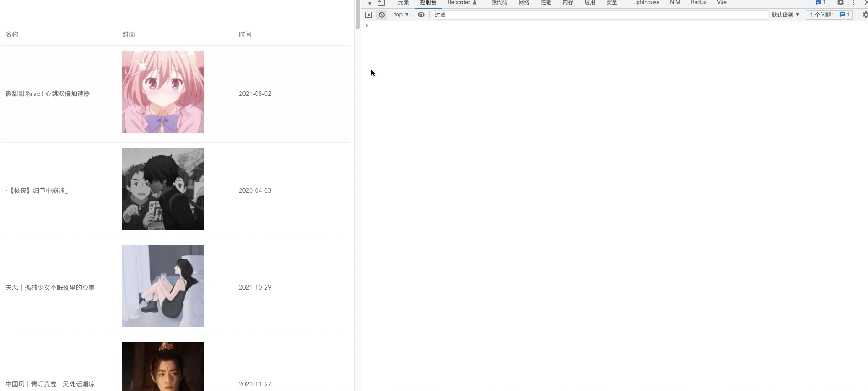Create live expression with the eye icon
The image size is (868, 391).
click(421, 15)
